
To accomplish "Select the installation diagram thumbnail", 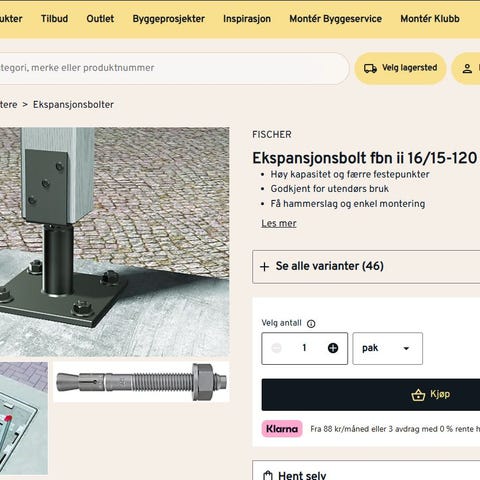I will point(24,418).
